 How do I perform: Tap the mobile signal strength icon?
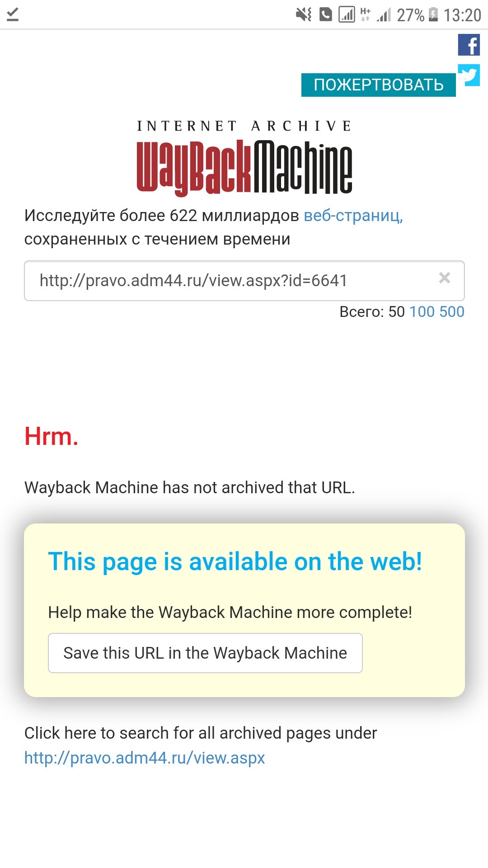coord(384,15)
